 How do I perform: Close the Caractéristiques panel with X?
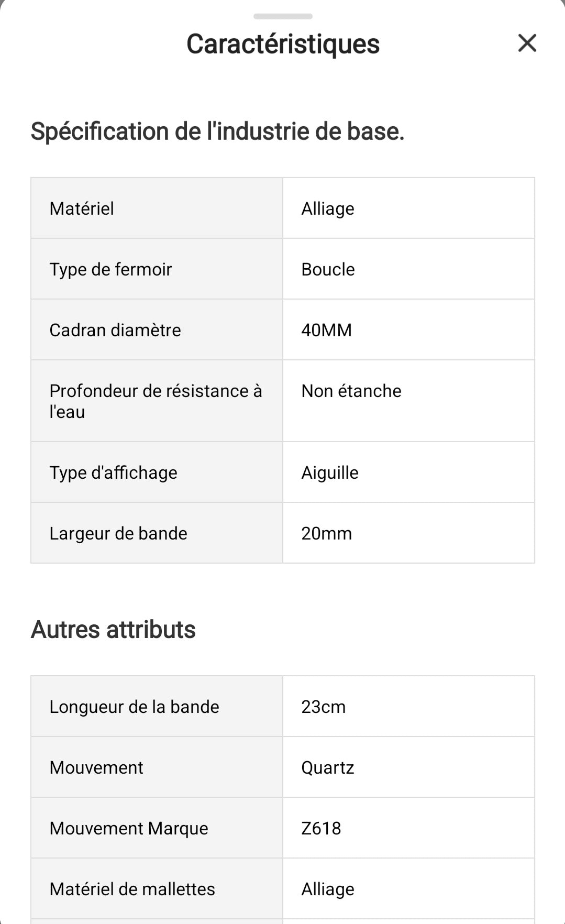click(527, 43)
